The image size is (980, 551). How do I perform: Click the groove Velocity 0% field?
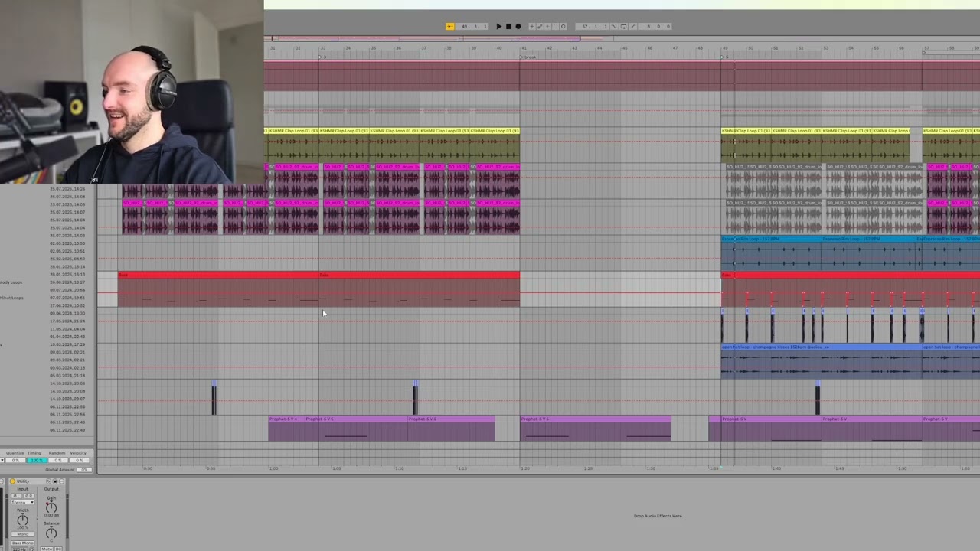pos(79,461)
